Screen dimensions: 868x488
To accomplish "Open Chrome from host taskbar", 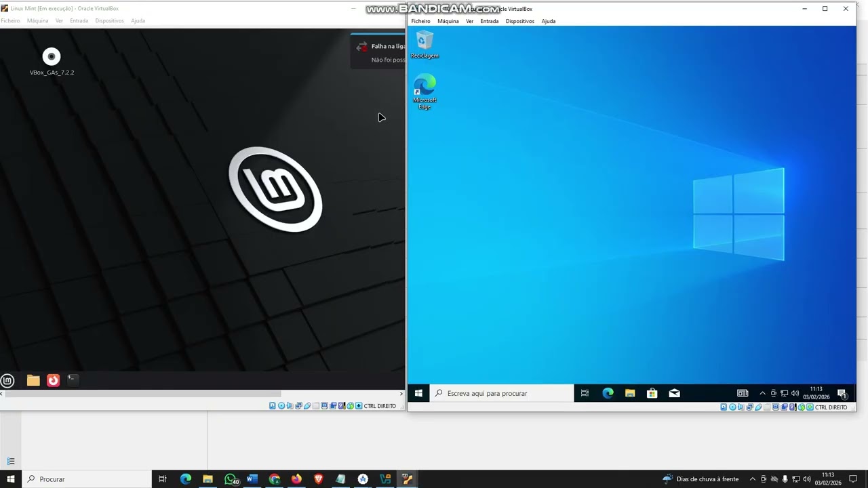I will 275,479.
